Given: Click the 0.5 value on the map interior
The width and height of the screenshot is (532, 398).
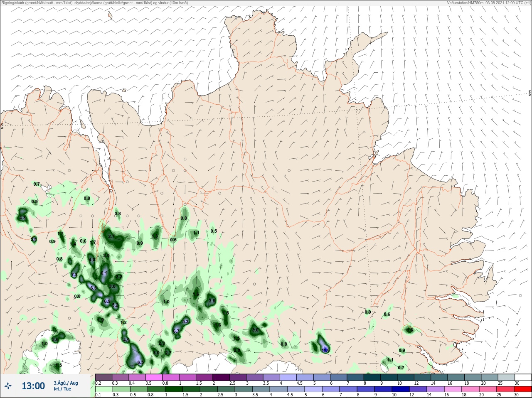Looking at the screenshot, I should tap(214, 231).
